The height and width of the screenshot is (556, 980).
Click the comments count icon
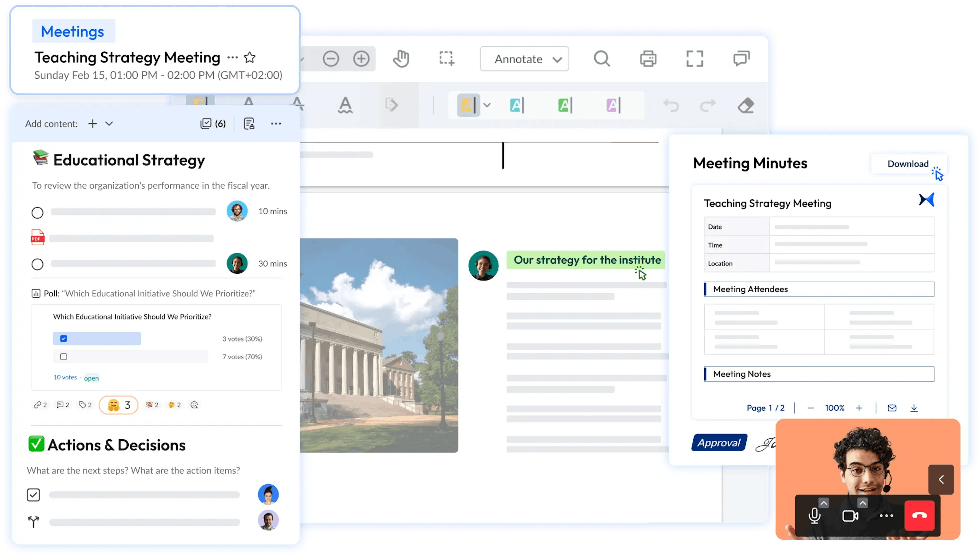(63, 405)
